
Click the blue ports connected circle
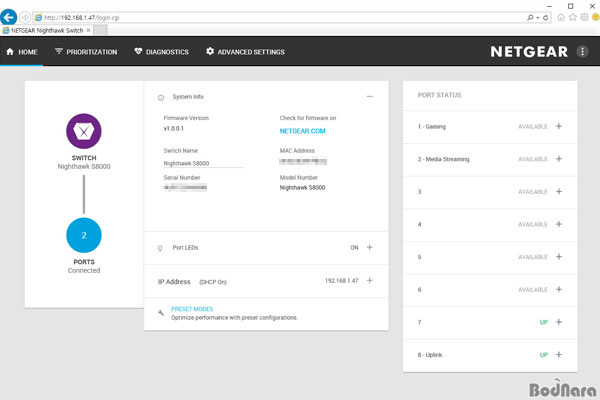[84, 235]
